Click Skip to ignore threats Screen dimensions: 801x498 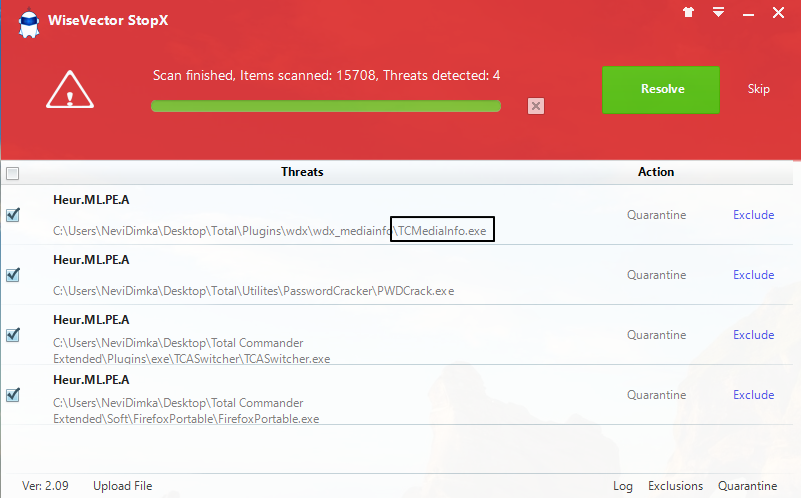[x=759, y=89]
